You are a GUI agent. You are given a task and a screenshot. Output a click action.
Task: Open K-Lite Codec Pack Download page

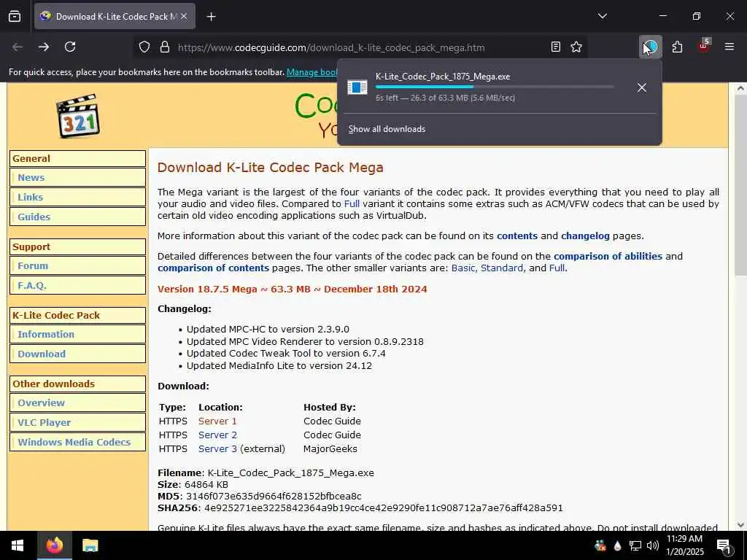[42, 354]
